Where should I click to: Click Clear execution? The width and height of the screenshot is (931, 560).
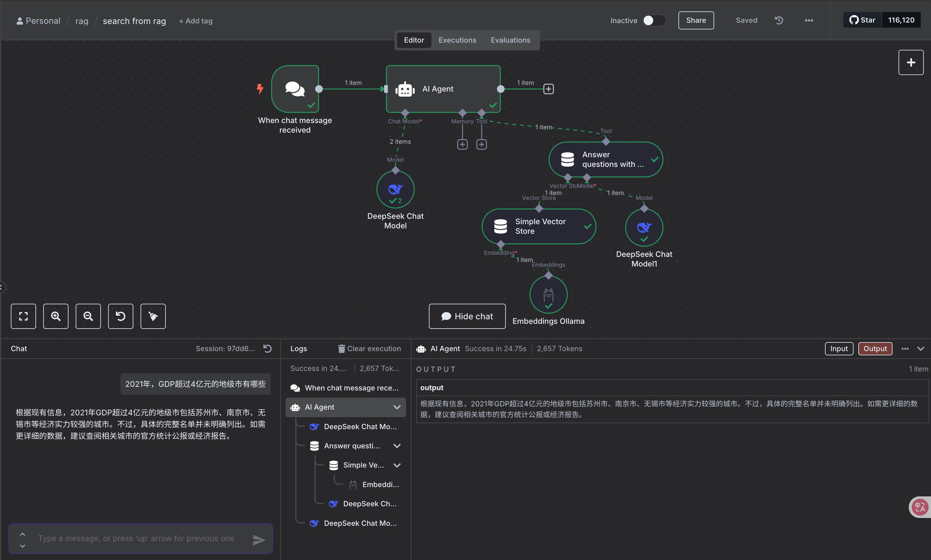pos(369,349)
